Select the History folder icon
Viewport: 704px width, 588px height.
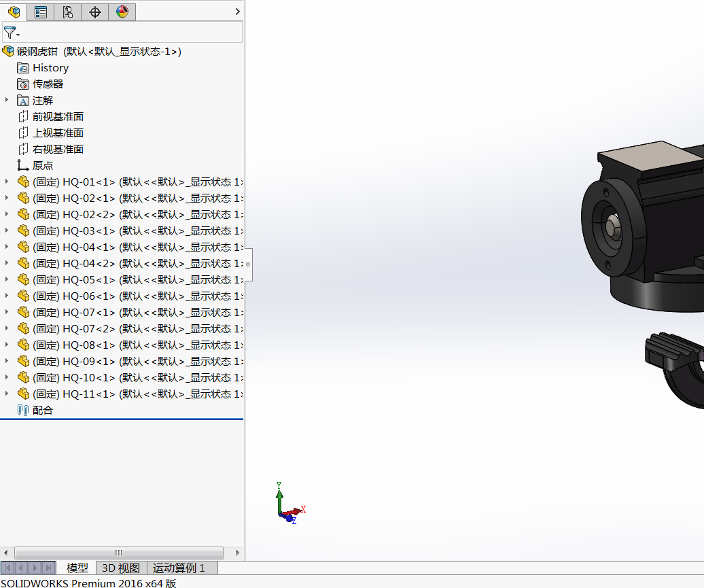(23, 68)
